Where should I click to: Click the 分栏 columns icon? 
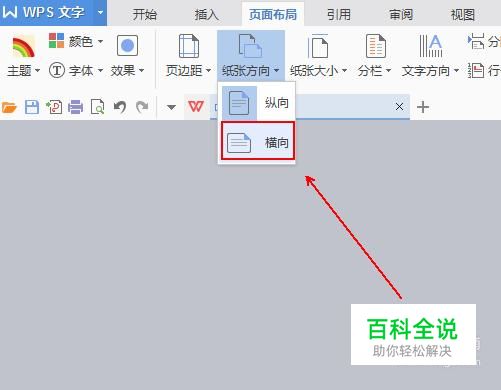pos(376,46)
